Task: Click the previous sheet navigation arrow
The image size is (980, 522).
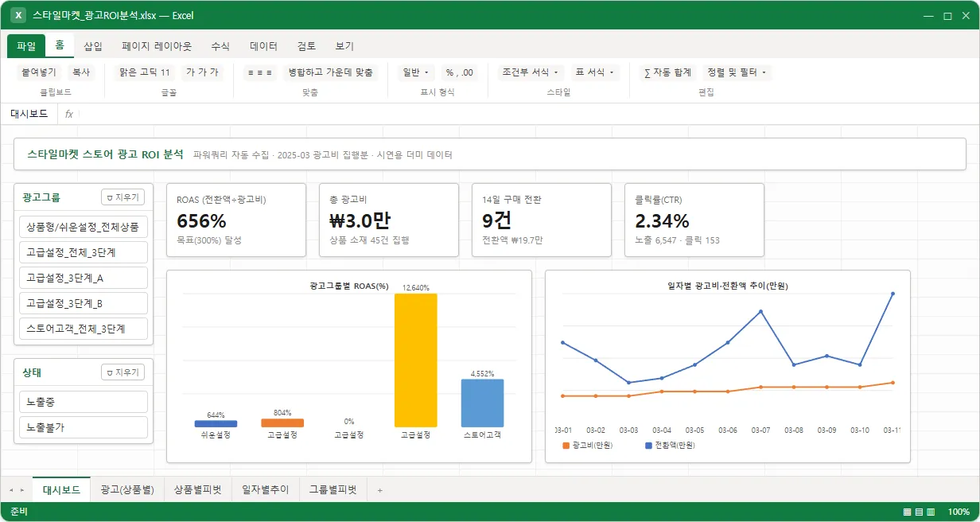Action: [11, 490]
